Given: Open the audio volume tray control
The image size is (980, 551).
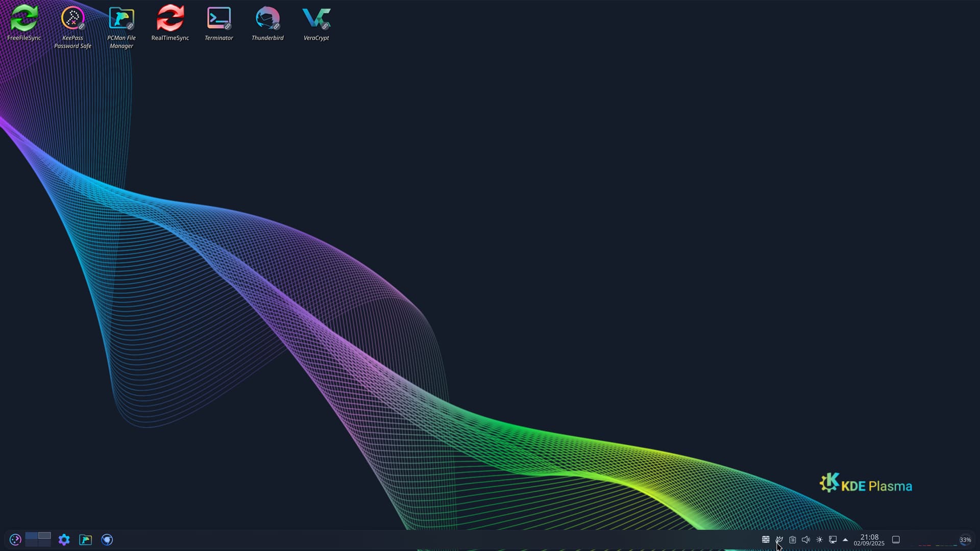Looking at the screenshot, I should click(806, 540).
